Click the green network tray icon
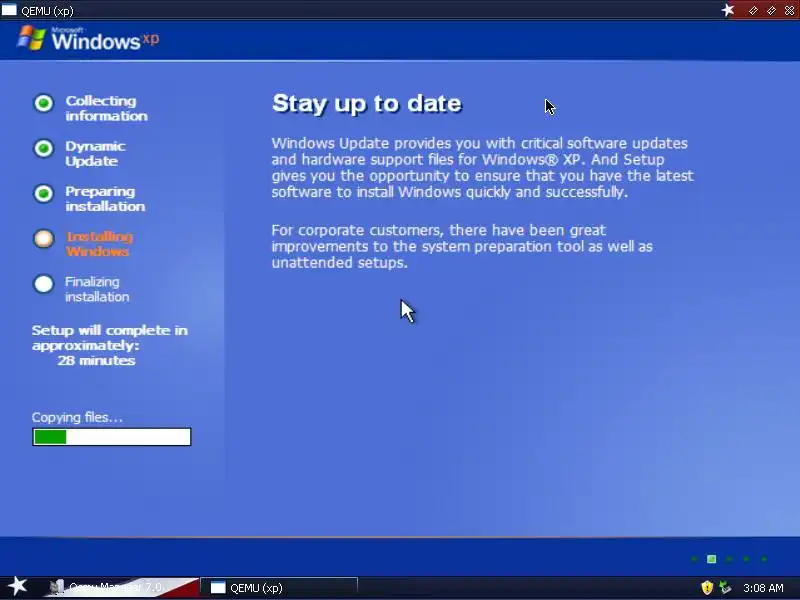This screenshot has height=600, width=800. click(724, 588)
